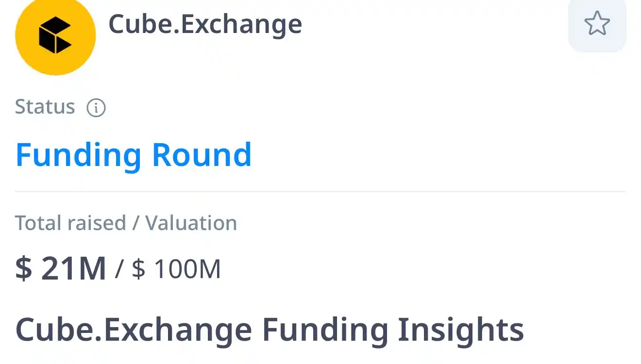Open the Total raised / Valuation section
641x364 pixels.
[x=126, y=223]
